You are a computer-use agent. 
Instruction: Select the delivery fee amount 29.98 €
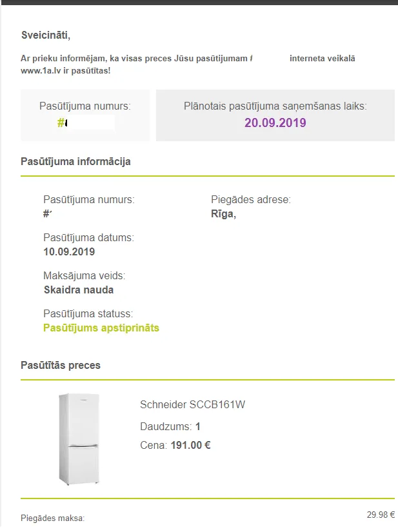(381, 515)
